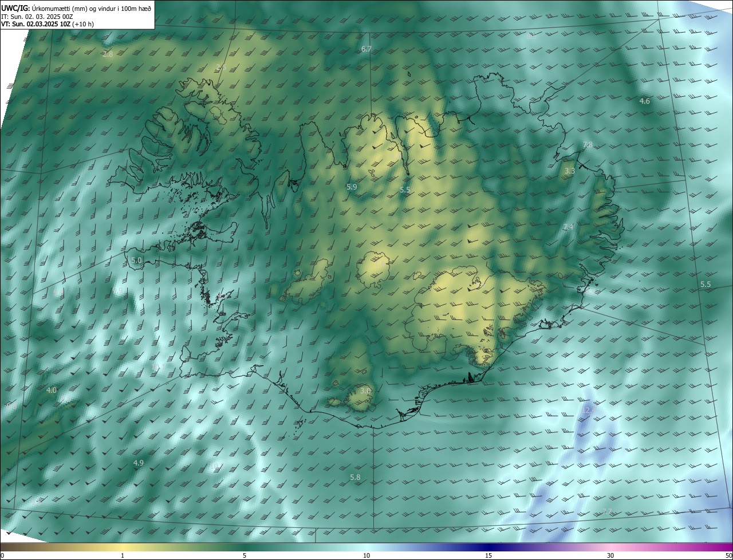The width and height of the screenshot is (733, 560).
Task: Click the 6.7 precipitable water value label
Action: click(x=366, y=49)
